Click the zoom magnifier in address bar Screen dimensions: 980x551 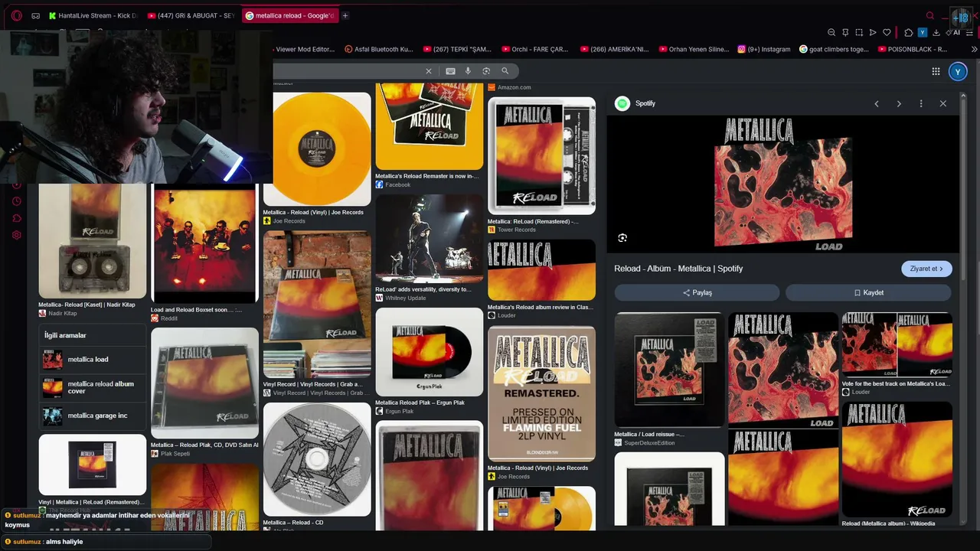pyautogui.click(x=831, y=32)
